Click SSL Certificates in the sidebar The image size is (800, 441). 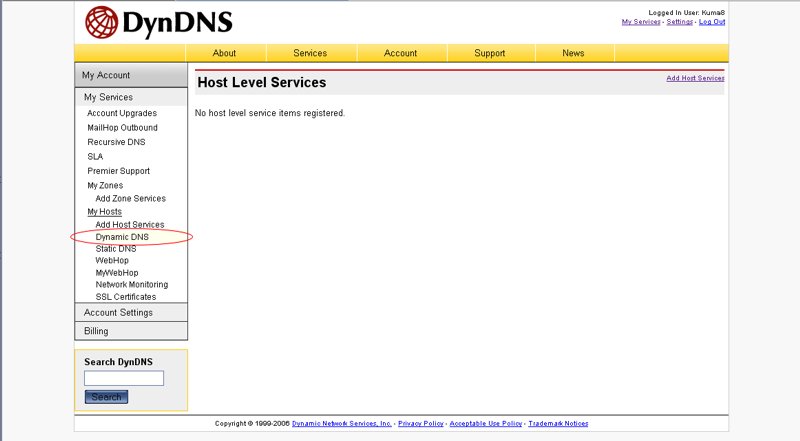[126, 297]
